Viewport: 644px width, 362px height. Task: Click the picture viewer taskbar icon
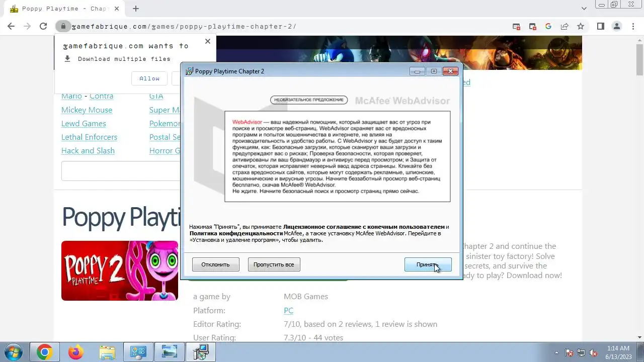[170, 352]
